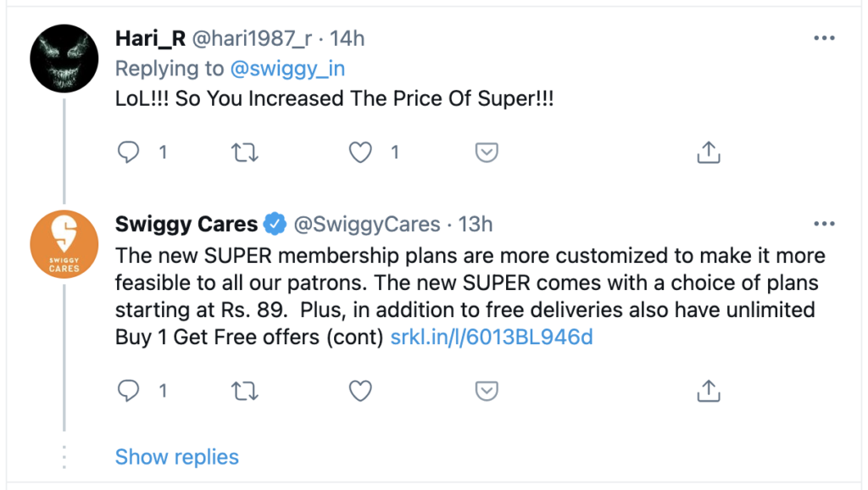This screenshot has width=868, height=490.
Task: Open the 13h timestamp of Swiggy tweet
Action: point(476,225)
